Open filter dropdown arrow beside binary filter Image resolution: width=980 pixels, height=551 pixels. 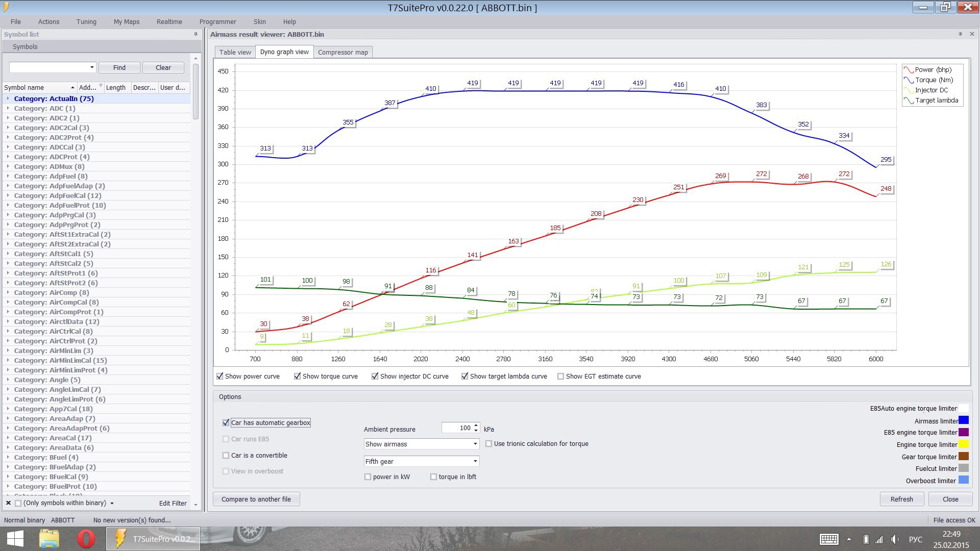[x=112, y=504]
